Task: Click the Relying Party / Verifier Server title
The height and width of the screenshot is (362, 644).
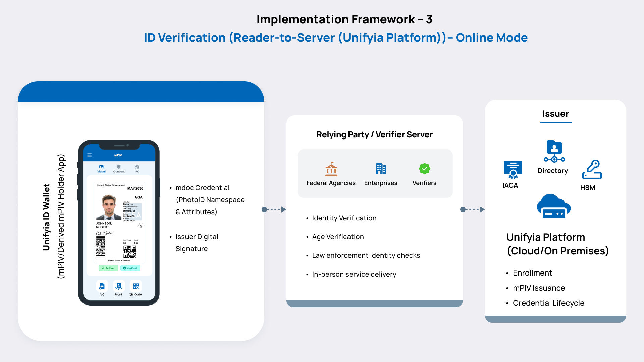Action: tap(375, 134)
